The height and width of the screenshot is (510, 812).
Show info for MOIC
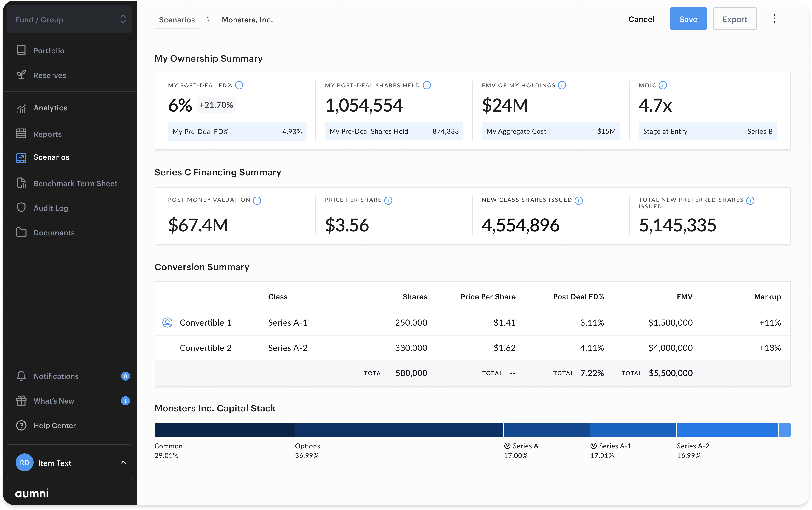click(663, 85)
